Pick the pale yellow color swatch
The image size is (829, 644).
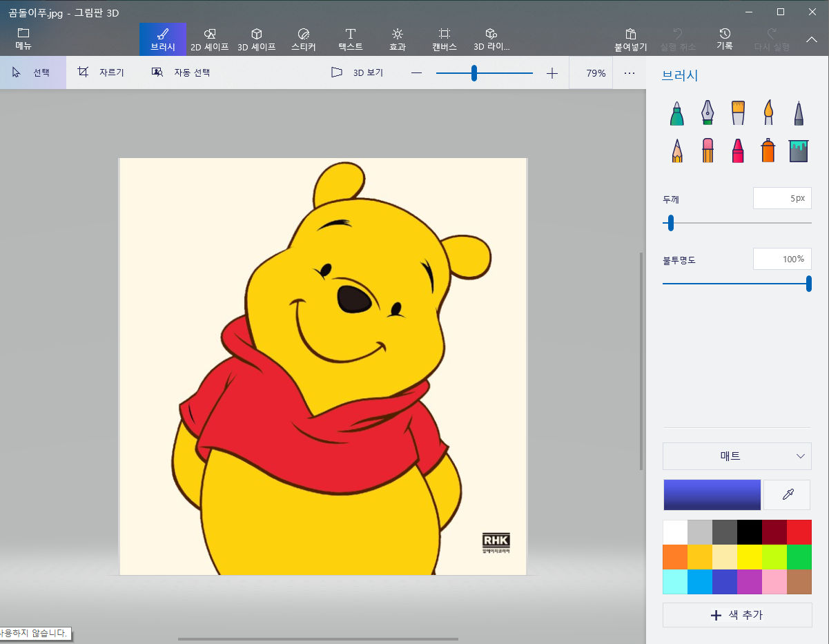pos(725,558)
